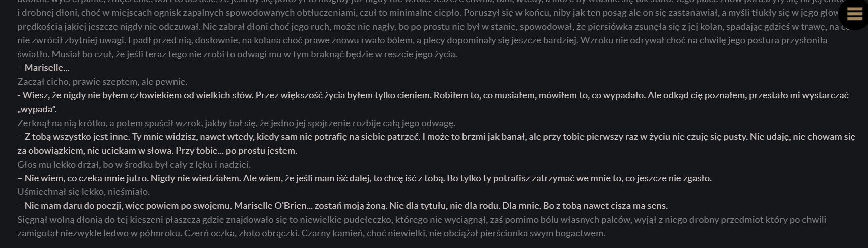Click the quoted word "wypada".
868x248 pixels.
pos(38,109)
